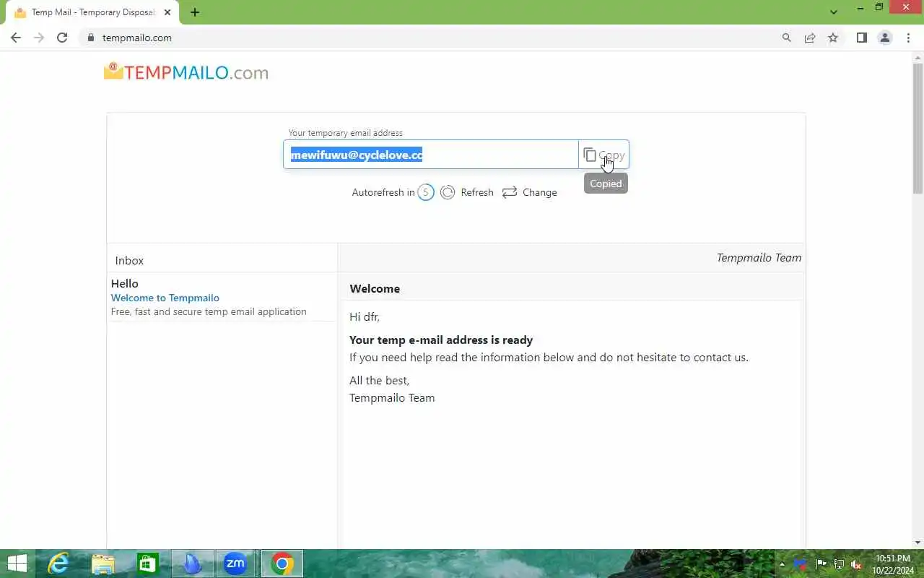Open the Windows Store taskbar icon

148,564
